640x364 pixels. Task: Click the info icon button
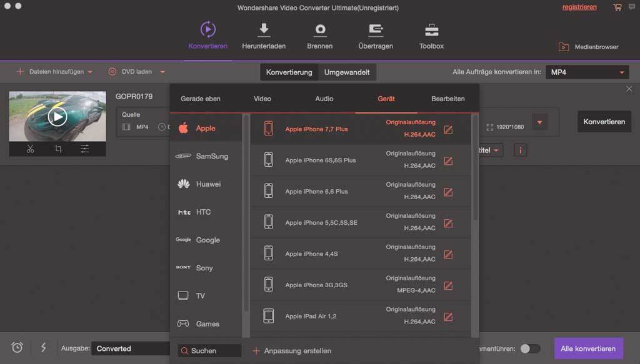(521, 150)
